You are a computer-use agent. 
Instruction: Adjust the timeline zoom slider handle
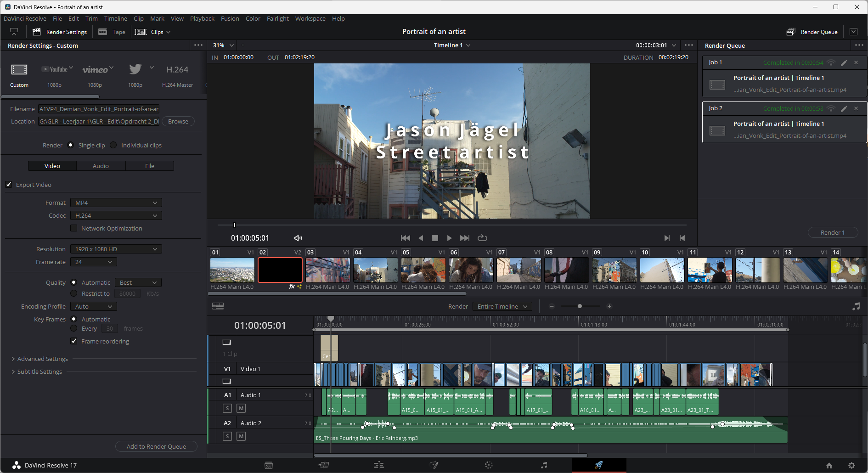coord(580,306)
